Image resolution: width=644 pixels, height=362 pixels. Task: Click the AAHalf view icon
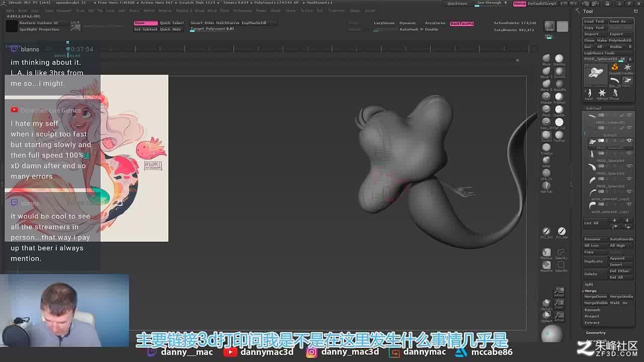click(559, 292)
